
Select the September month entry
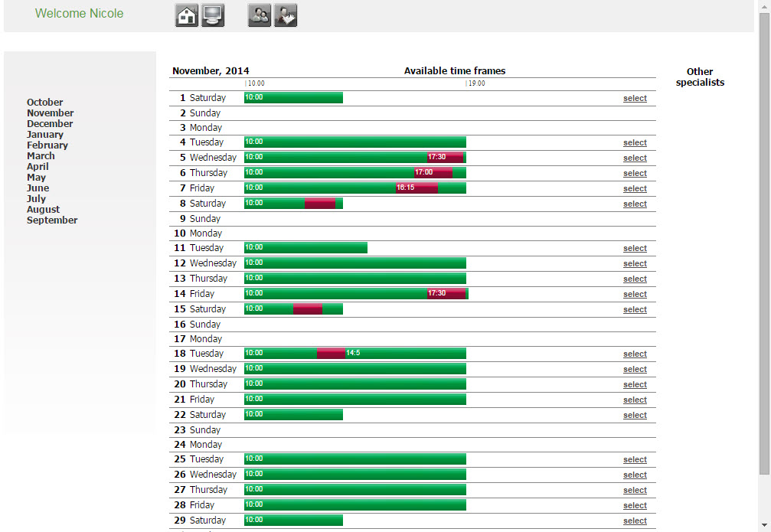pyautogui.click(x=52, y=220)
